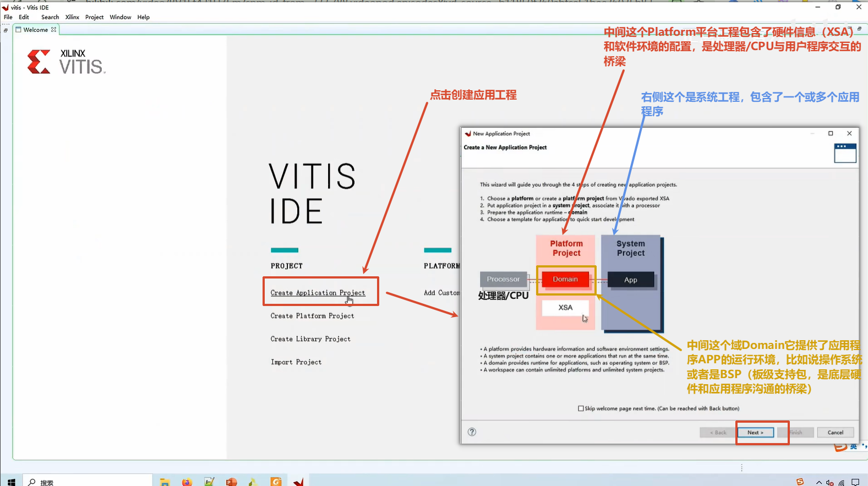Click the volume icon in the system tray
This screenshot has height=486, width=868.
(x=830, y=483)
